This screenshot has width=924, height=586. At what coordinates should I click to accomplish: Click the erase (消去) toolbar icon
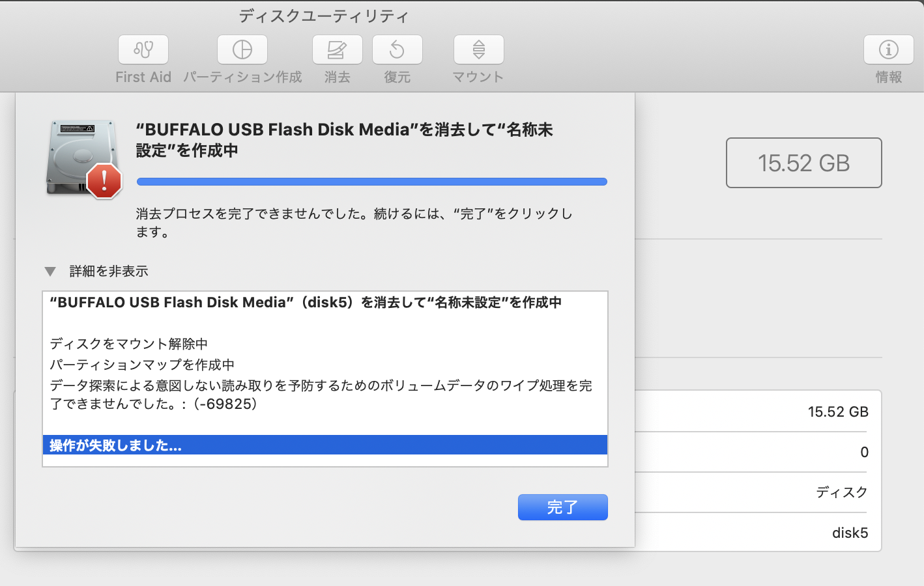click(337, 49)
